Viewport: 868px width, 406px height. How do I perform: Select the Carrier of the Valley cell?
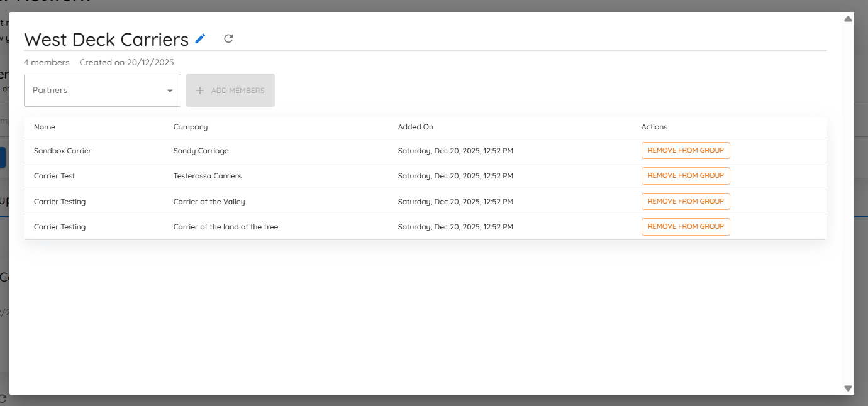pyautogui.click(x=209, y=202)
